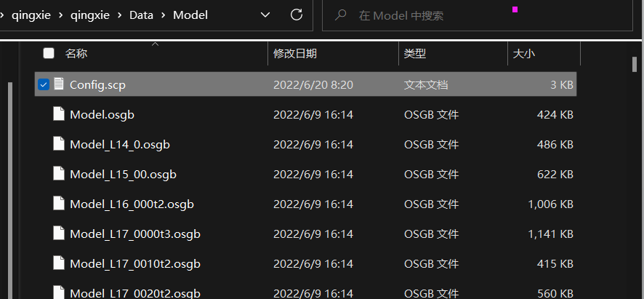Click the search magnifier icon
This screenshot has width=644, height=299.
pyautogui.click(x=340, y=15)
